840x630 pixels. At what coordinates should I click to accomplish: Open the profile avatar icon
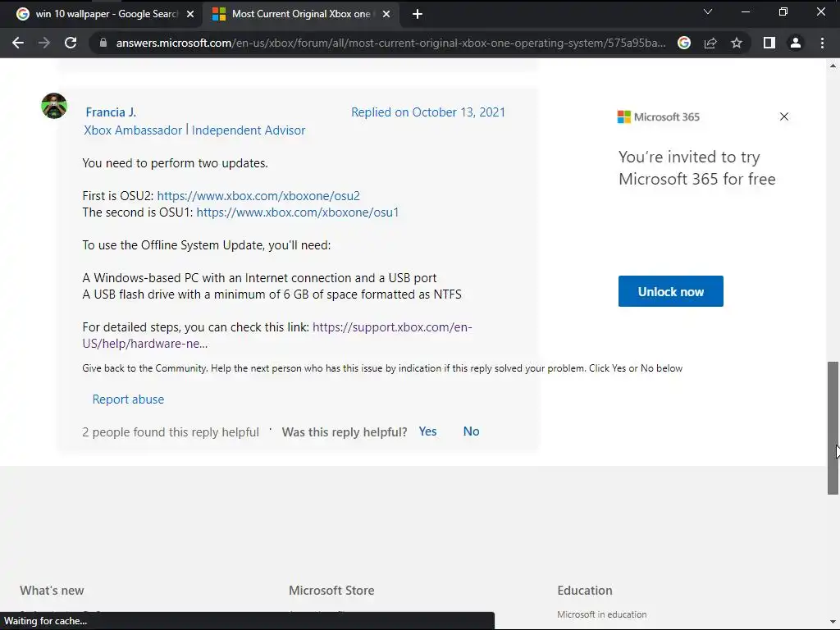click(796, 43)
